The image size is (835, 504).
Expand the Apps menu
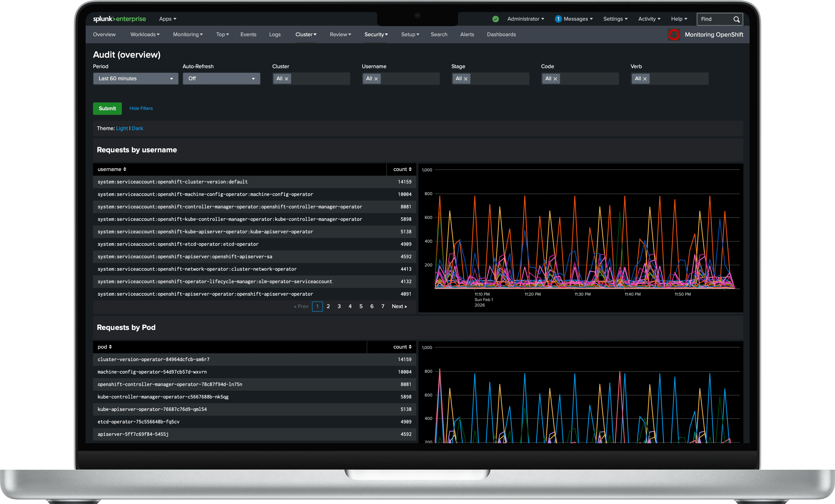tap(167, 19)
